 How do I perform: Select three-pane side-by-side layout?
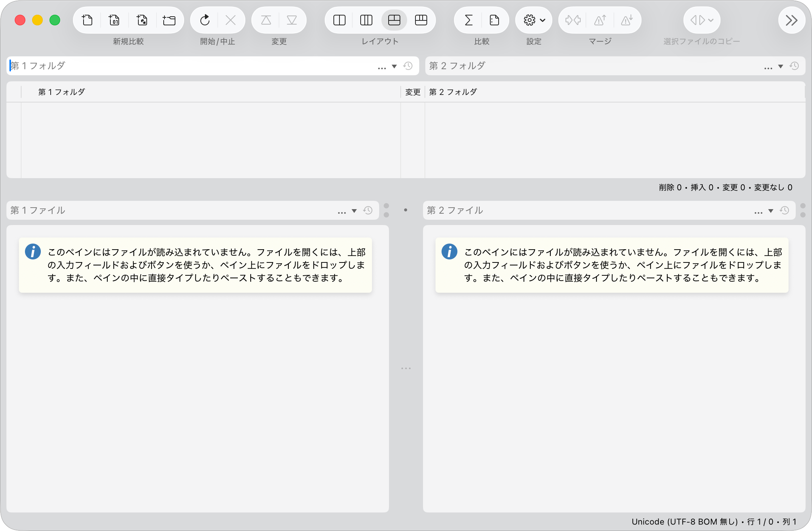click(366, 20)
